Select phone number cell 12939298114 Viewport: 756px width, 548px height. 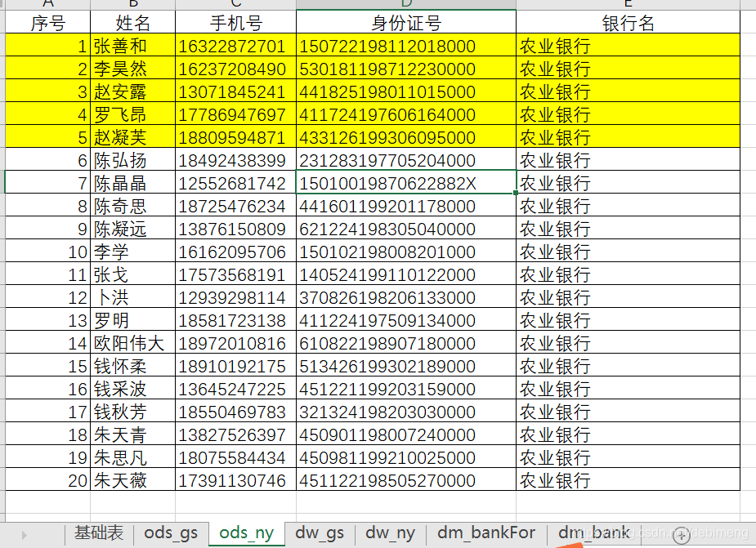[235, 297]
